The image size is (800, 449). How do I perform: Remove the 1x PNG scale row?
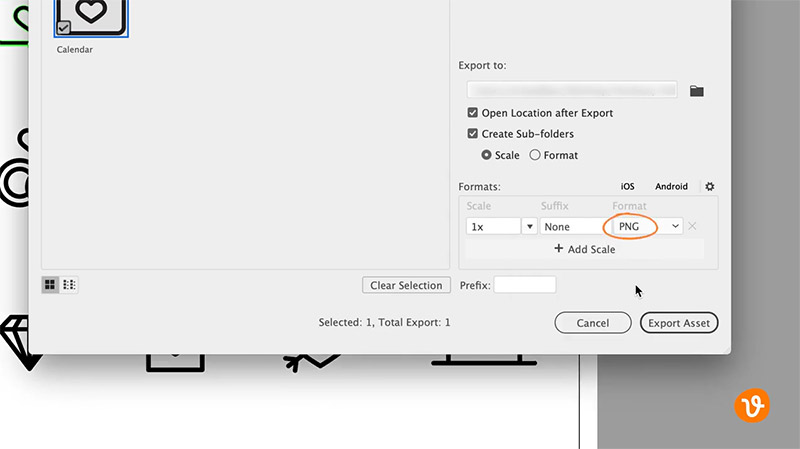pyautogui.click(x=692, y=226)
